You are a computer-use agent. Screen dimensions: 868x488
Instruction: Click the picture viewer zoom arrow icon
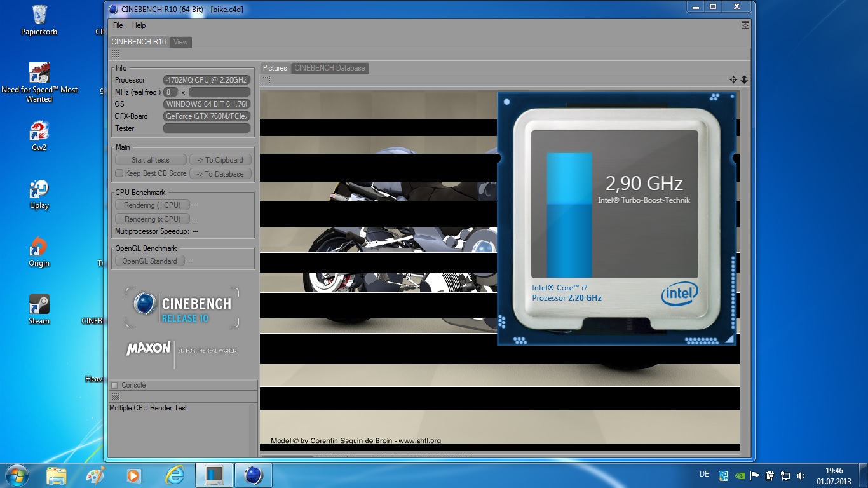pos(744,80)
